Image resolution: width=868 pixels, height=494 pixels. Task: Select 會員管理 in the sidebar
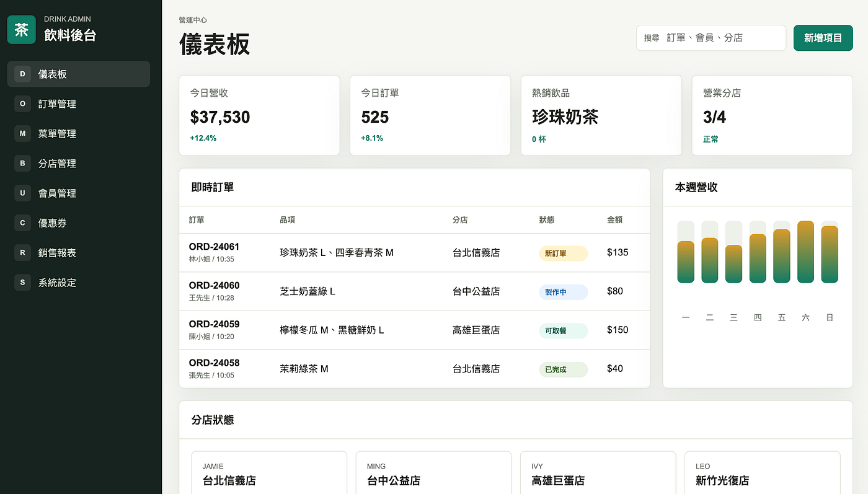[x=79, y=193]
